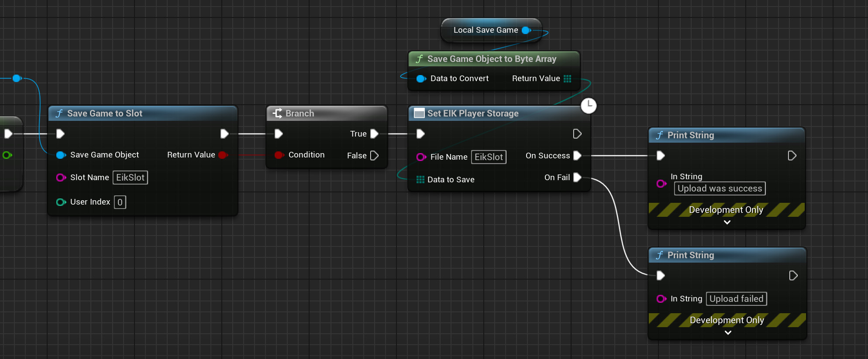Click the Save Game Object input pin

61,155
